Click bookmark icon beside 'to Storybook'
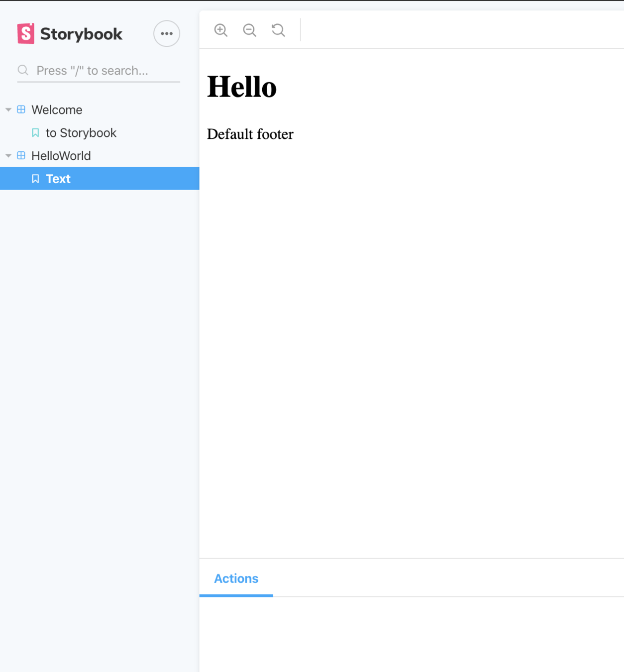The image size is (624, 672). pyautogui.click(x=35, y=133)
